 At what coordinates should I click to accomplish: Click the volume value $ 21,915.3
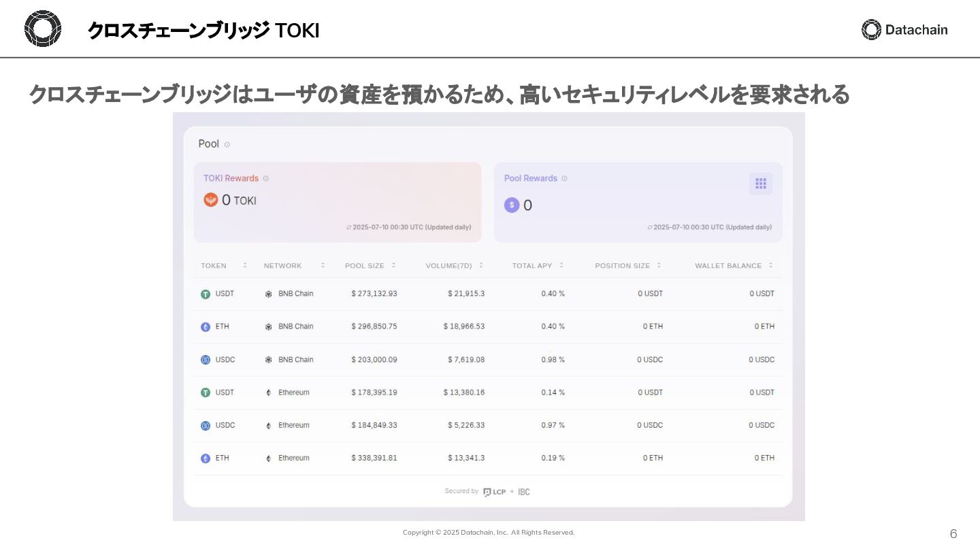(x=466, y=294)
